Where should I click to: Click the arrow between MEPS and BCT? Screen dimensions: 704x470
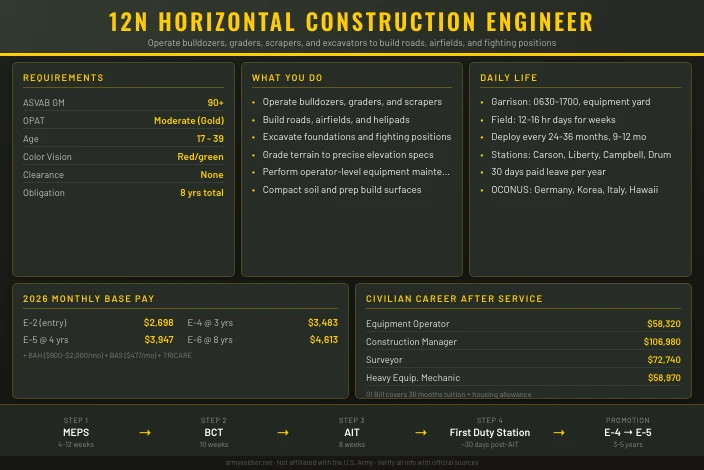(x=145, y=433)
